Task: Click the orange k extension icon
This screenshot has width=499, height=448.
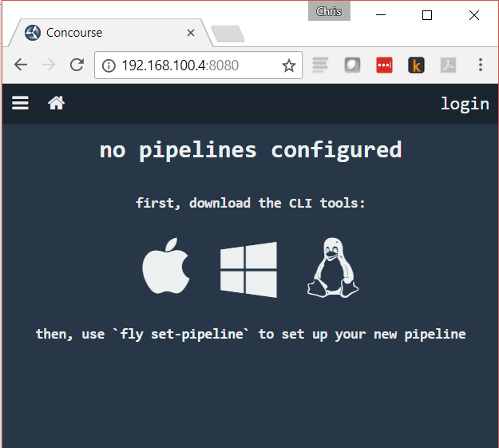Action: (416, 65)
